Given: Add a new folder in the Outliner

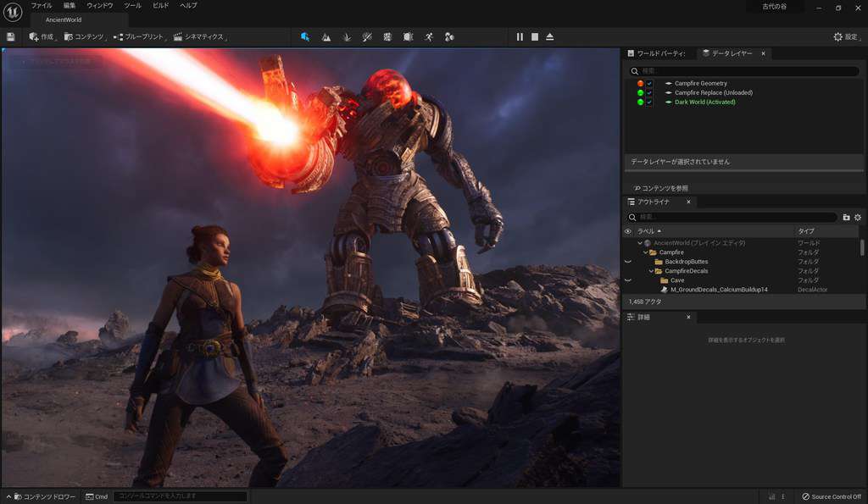Looking at the screenshot, I should click(x=846, y=218).
